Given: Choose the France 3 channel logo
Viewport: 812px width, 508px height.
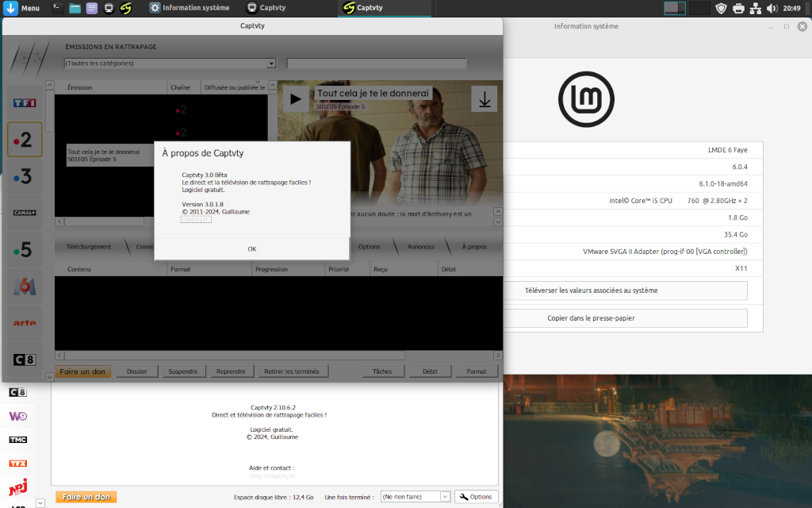Looking at the screenshot, I should point(25,176).
